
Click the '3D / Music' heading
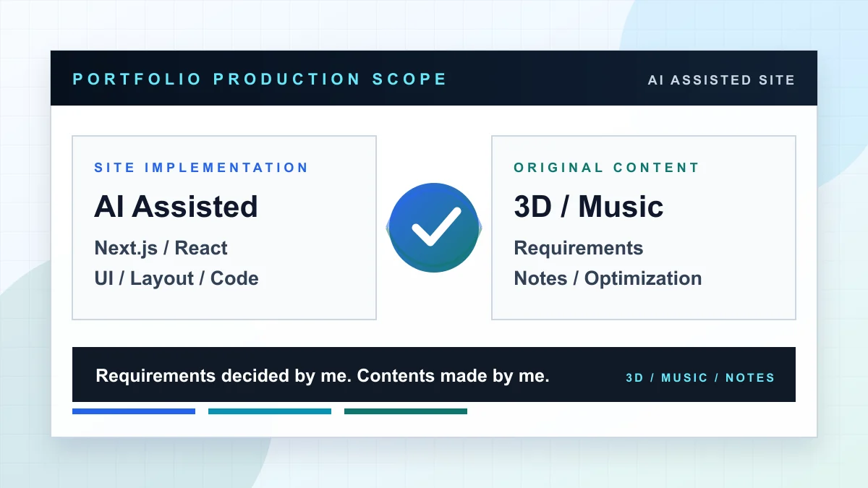tap(588, 207)
